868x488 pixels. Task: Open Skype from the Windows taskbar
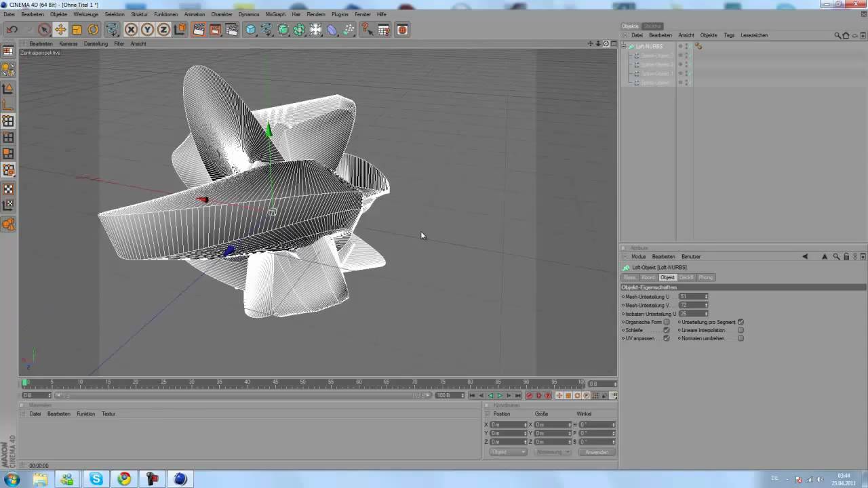coord(96,479)
